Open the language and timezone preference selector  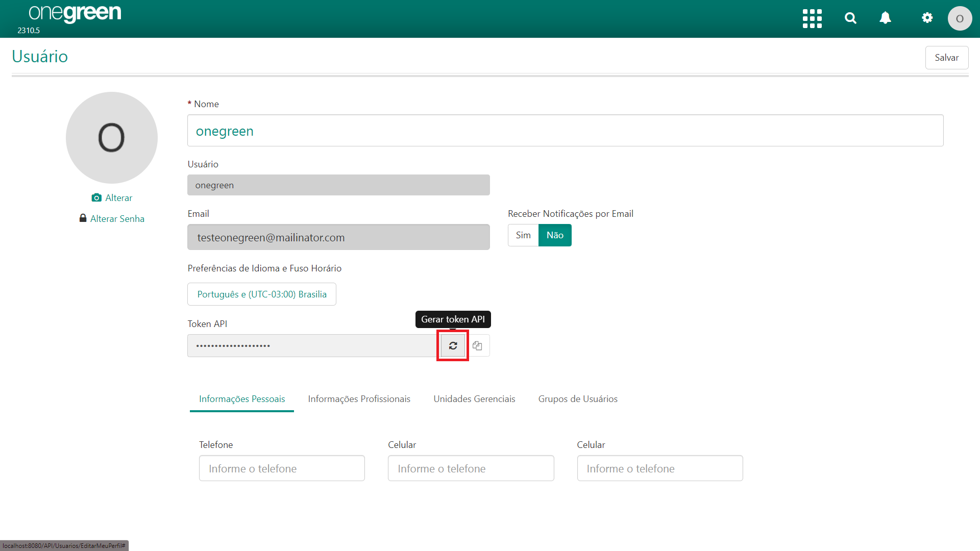click(x=262, y=294)
